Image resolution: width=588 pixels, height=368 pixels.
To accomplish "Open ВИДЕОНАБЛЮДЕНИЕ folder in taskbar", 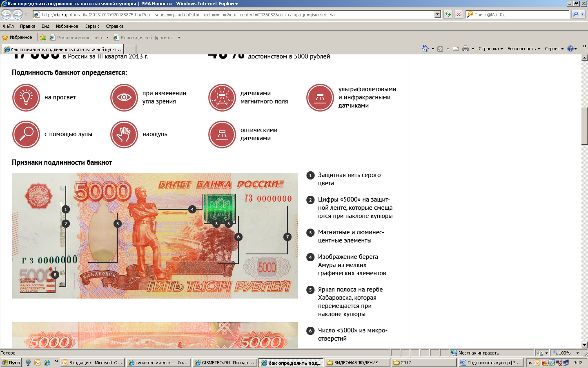I will [x=357, y=363].
